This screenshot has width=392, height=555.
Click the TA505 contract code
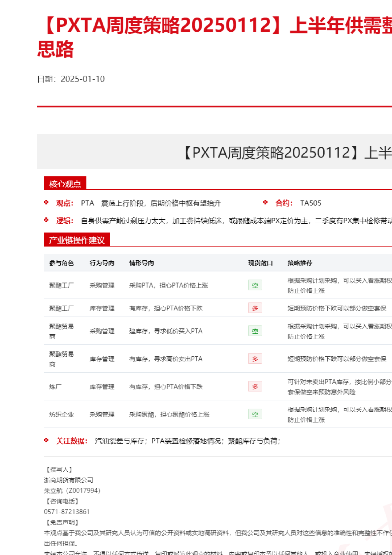coord(310,203)
